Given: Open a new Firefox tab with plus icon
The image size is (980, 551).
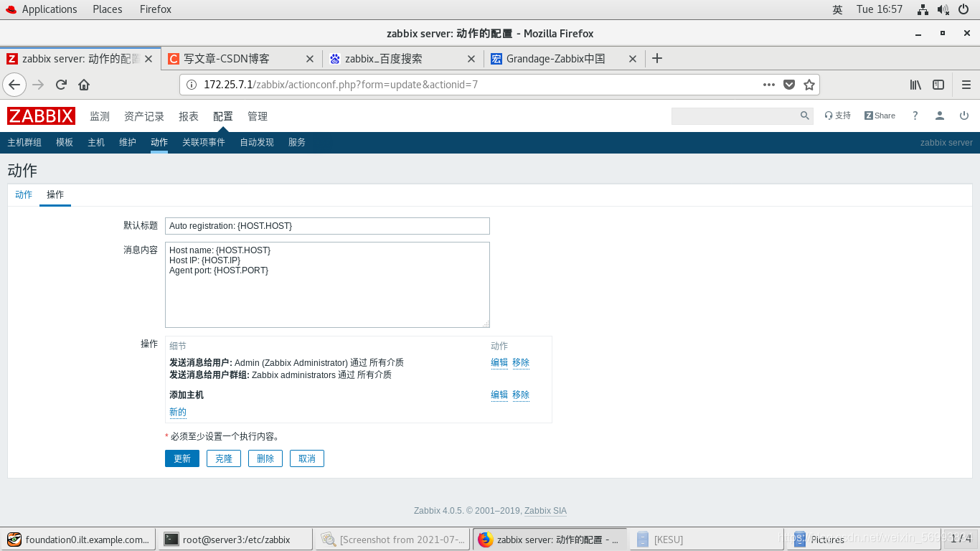Looking at the screenshot, I should pyautogui.click(x=657, y=59).
